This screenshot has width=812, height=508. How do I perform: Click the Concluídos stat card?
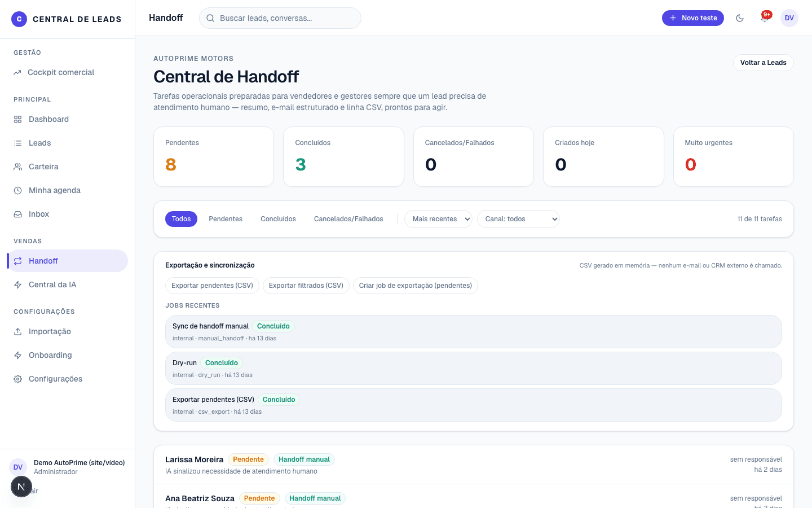point(343,157)
